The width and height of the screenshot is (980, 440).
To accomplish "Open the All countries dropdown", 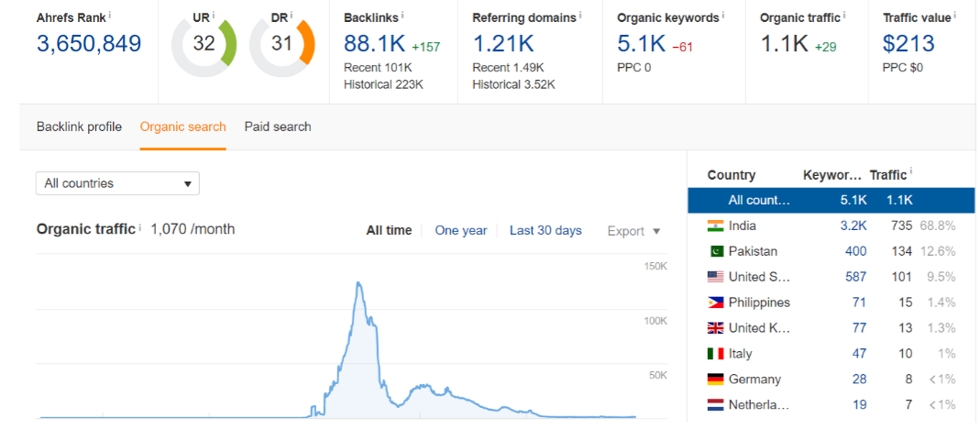I will point(117,183).
